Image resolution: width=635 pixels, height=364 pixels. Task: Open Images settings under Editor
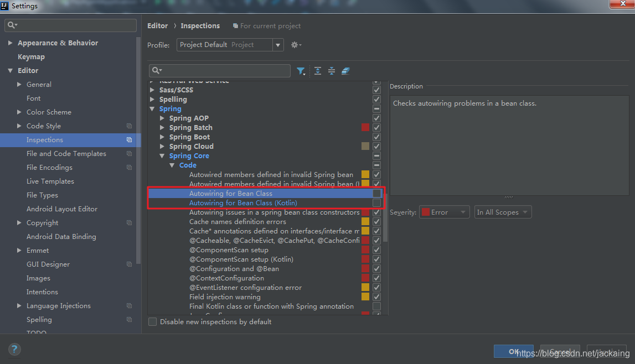pyautogui.click(x=38, y=278)
